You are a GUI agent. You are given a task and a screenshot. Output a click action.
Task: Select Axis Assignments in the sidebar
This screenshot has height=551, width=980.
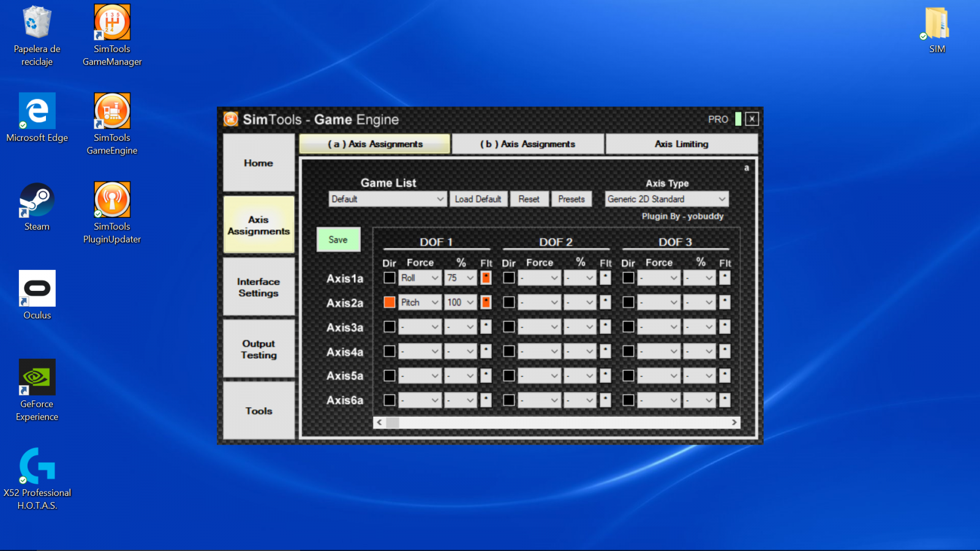[x=258, y=225]
